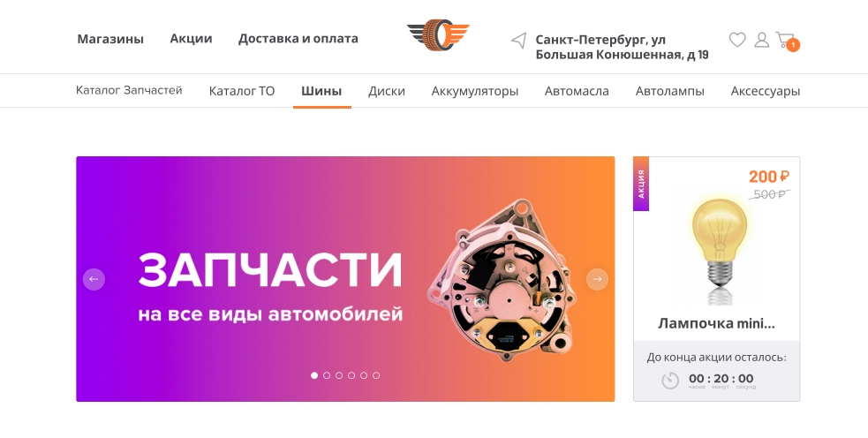Viewport: 868px width, 438px height.
Task: Select the second carousel dot
Action: coord(327,375)
